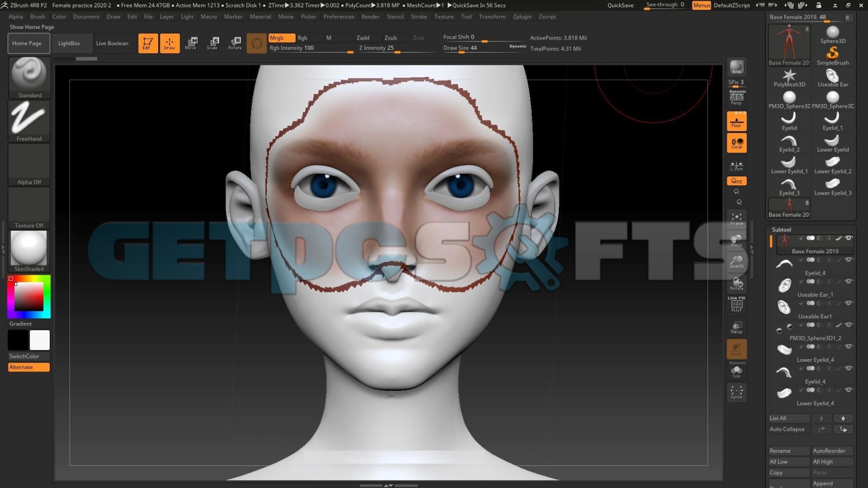This screenshot has width=868, height=488.
Task: Click the R button beside tool name
Action: click(x=848, y=18)
